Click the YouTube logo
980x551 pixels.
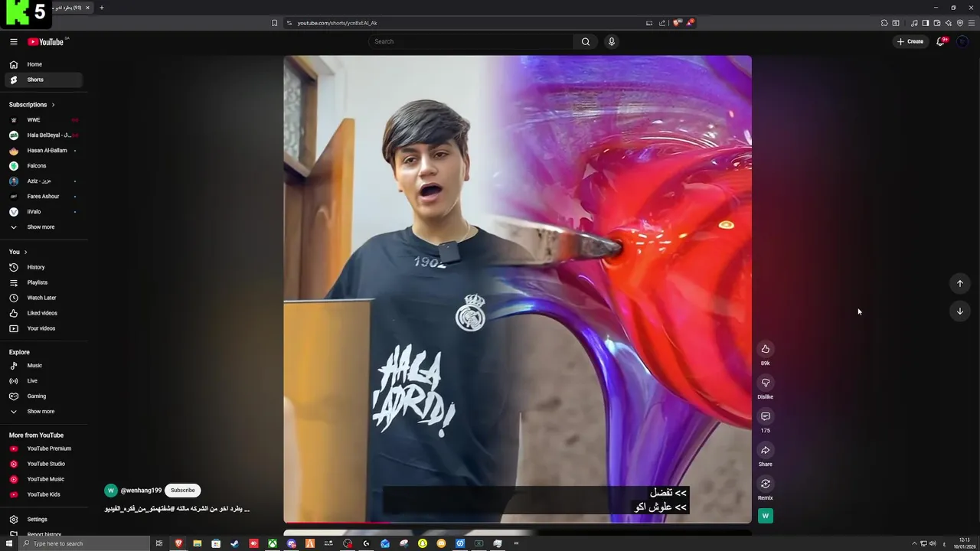point(46,42)
